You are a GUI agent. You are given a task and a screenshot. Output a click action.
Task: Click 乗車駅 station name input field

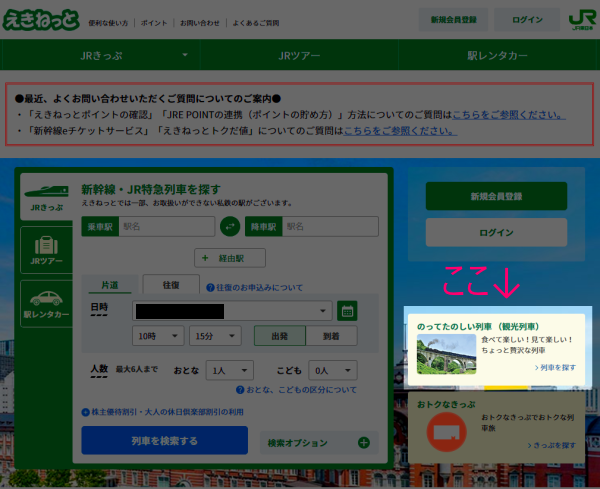tap(167, 227)
